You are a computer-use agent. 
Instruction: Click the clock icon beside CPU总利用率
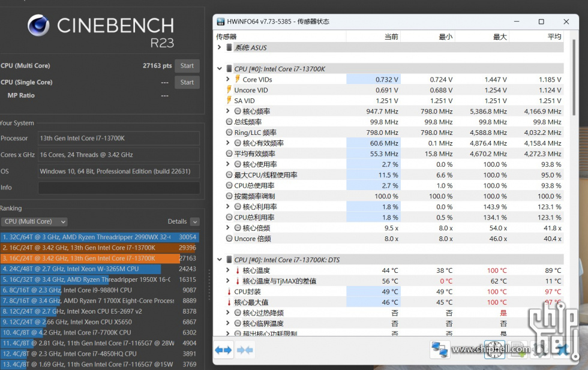tap(229, 217)
